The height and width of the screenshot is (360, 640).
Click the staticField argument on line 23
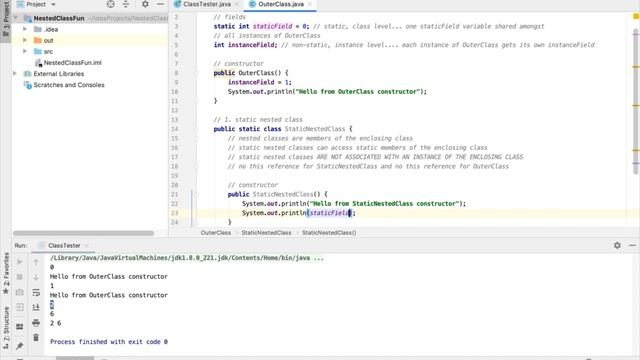[329, 213]
